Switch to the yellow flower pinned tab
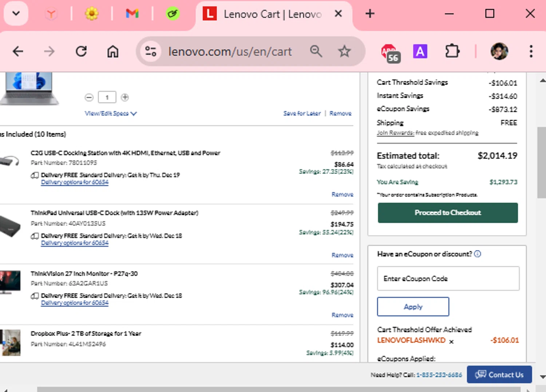Viewport: 546px width, 392px height. tap(92, 14)
